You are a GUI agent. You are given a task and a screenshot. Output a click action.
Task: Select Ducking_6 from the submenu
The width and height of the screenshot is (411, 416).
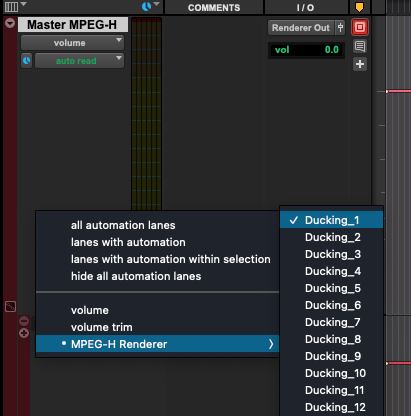pos(332,305)
